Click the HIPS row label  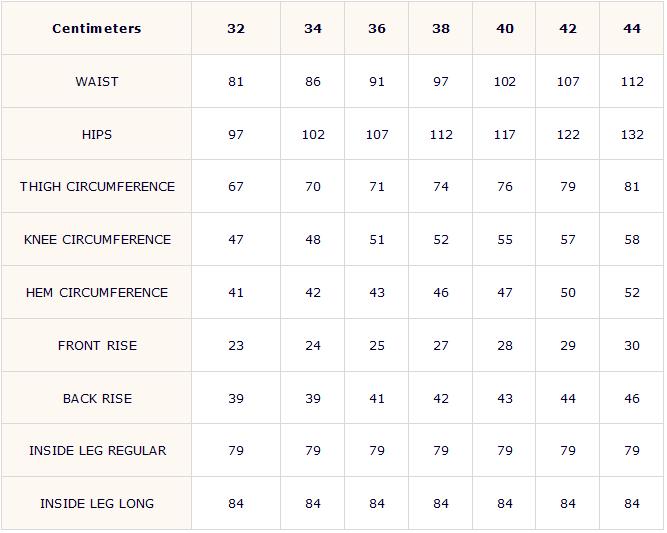pos(97,134)
